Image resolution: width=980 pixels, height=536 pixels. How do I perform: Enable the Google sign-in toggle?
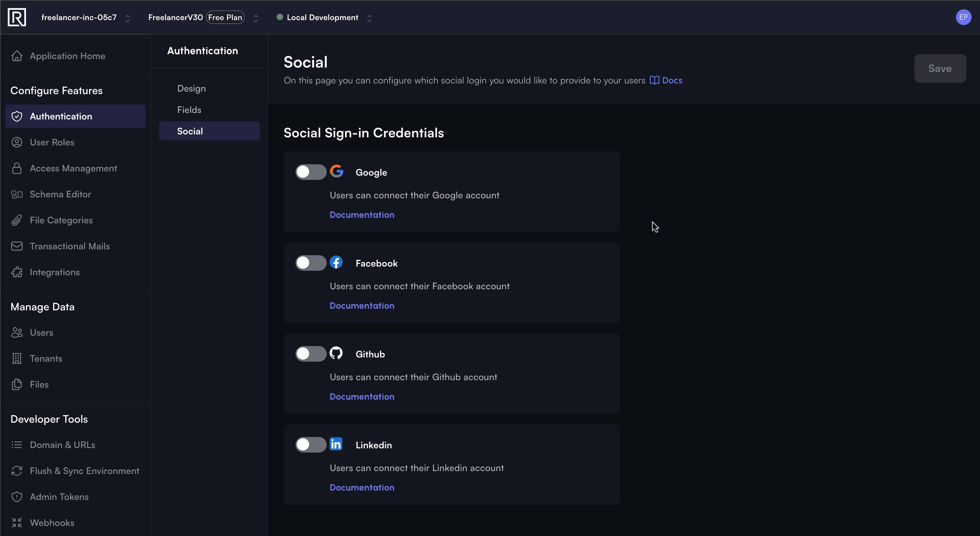(310, 172)
